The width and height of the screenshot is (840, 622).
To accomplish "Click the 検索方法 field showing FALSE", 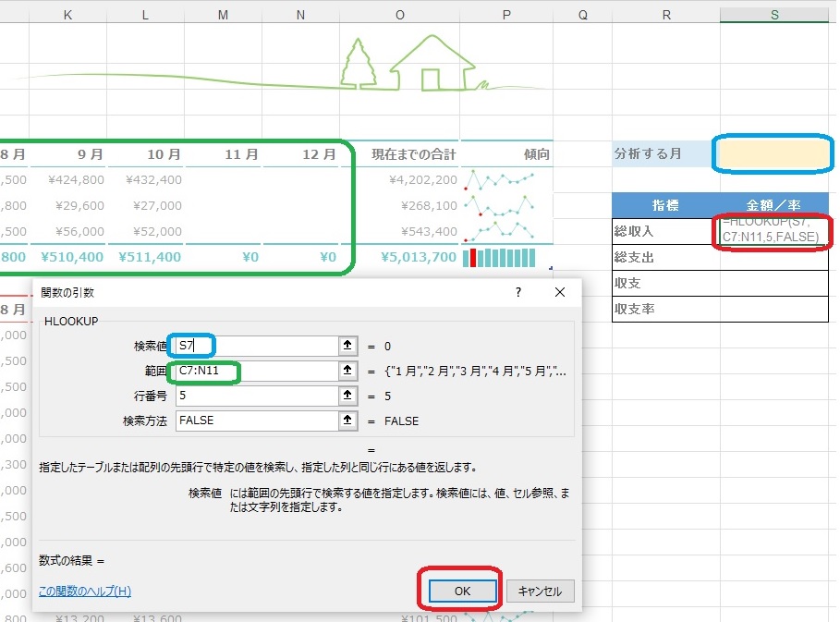I will [x=257, y=420].
